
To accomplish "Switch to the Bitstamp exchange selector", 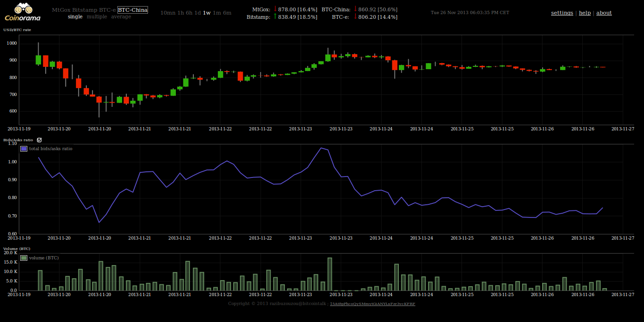I will coord(84,10).
